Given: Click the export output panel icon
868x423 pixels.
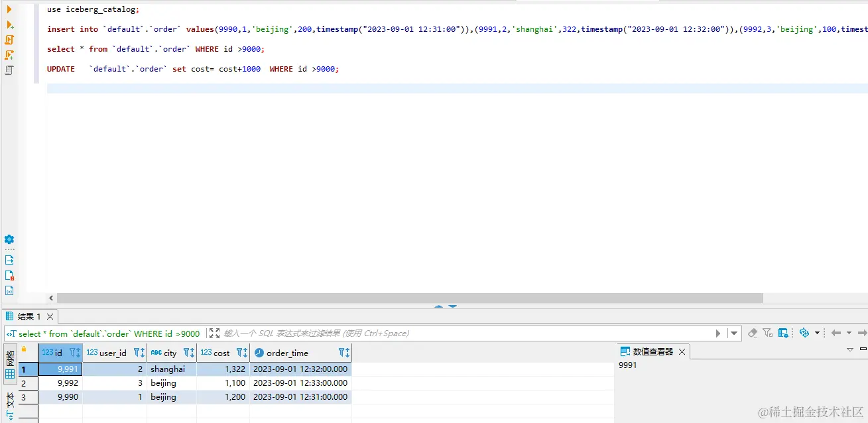Looking at the screenshot, I should [9, 260].
